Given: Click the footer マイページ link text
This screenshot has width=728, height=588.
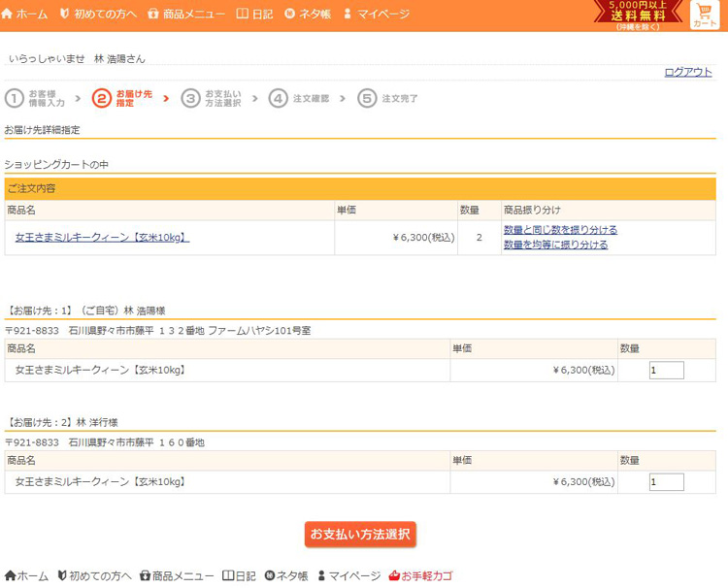Looking at the screenshot, I should (x=354, y=576).
